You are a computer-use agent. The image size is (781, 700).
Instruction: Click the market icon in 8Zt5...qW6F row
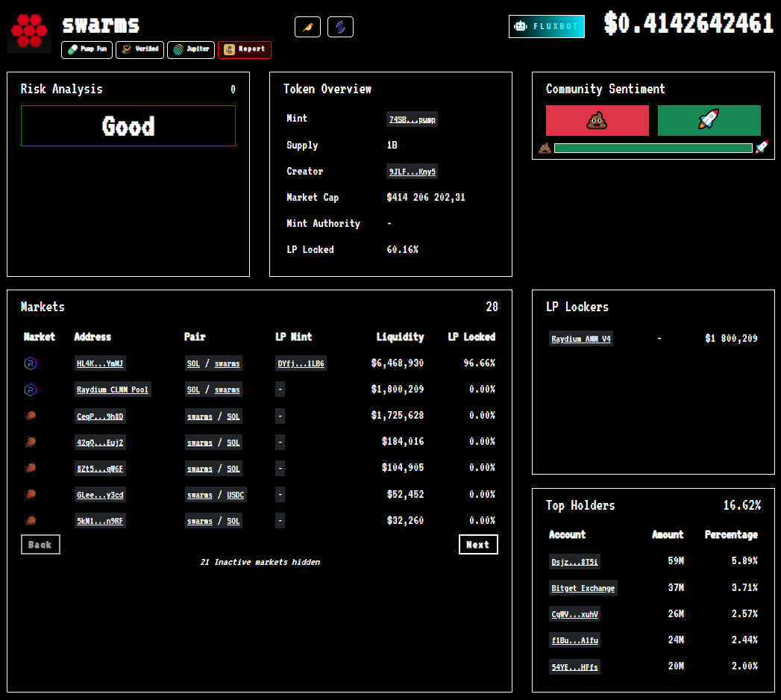click(31, 469)
